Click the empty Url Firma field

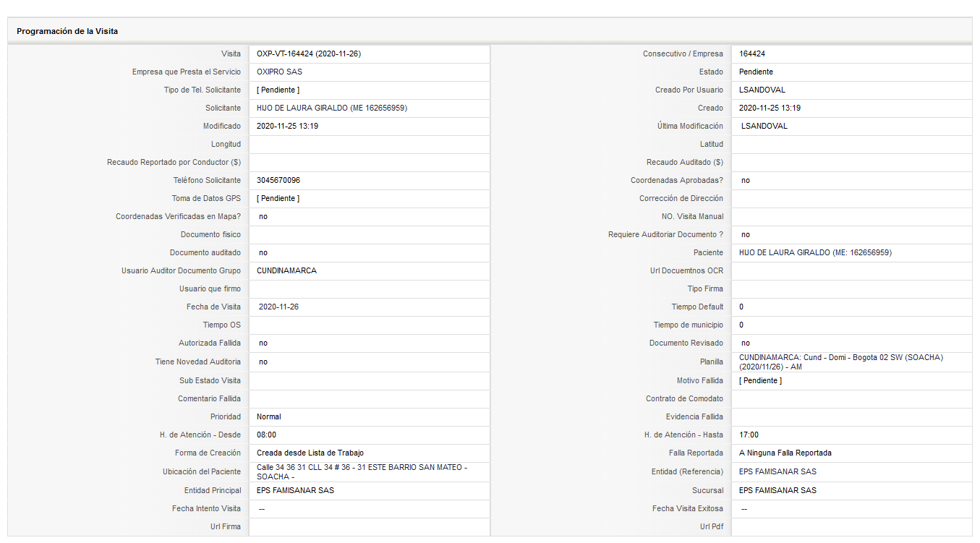click(370, 527)
